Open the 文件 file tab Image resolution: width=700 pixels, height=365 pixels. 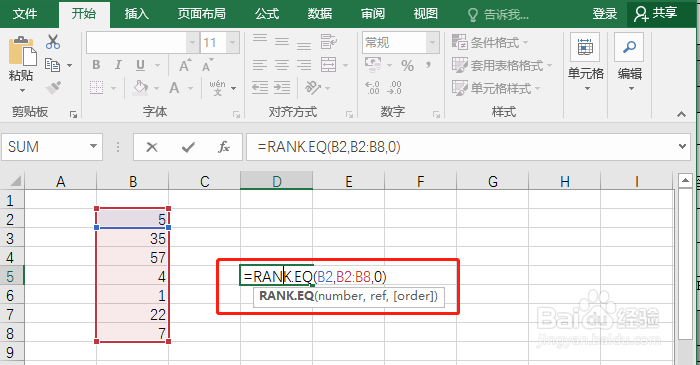tap(25, 14)
